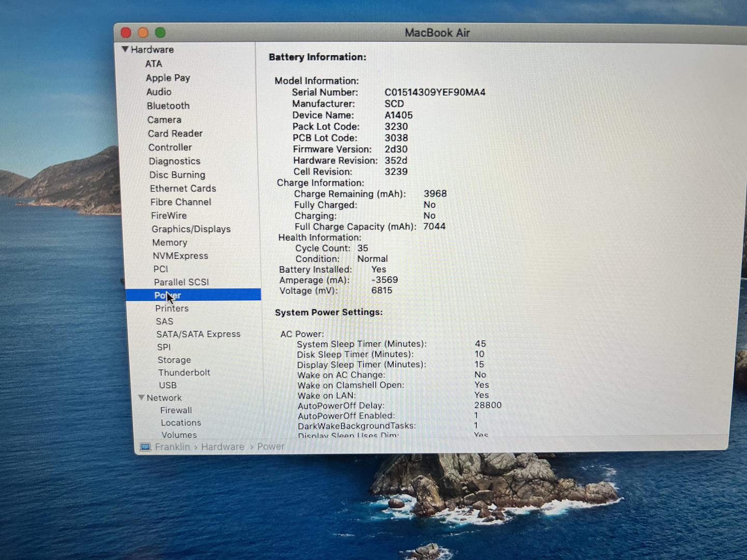The width and height of the screenshot is (747, 560).
Task: Click Power in the path bar
Action: point(271,447)
